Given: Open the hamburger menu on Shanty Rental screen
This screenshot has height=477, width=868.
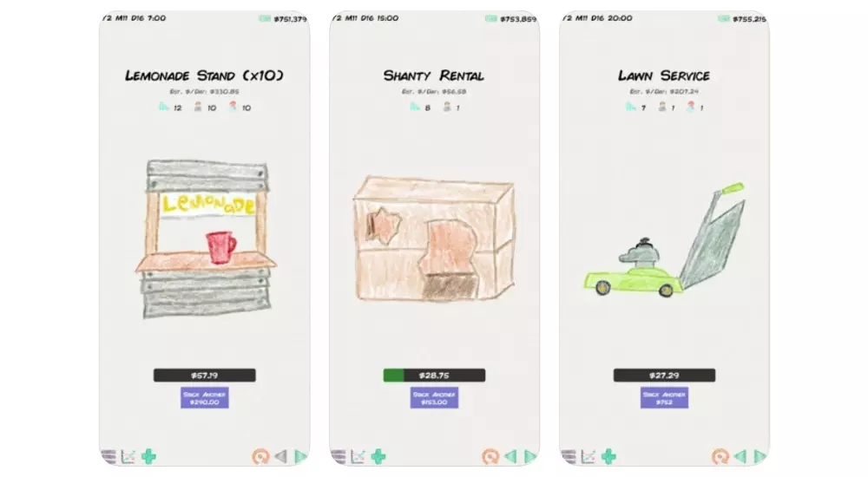Looking at the screenshot, I should pos(339,456).
